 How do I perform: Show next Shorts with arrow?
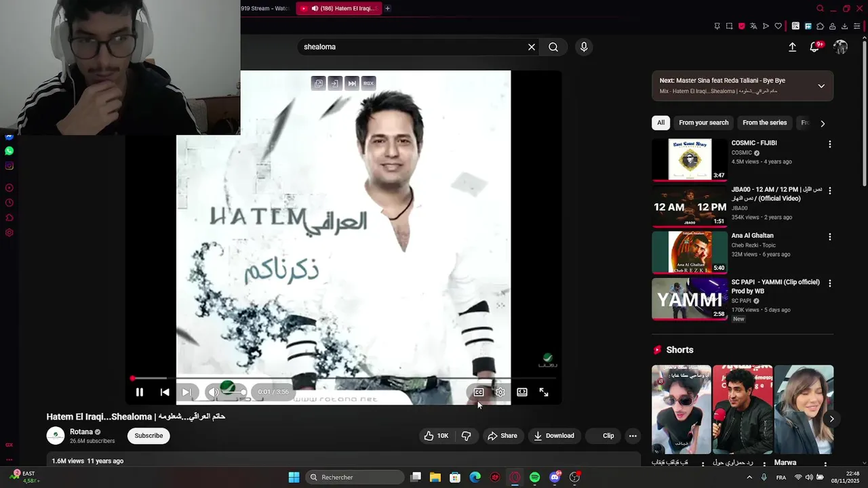(x=831, y=419)
